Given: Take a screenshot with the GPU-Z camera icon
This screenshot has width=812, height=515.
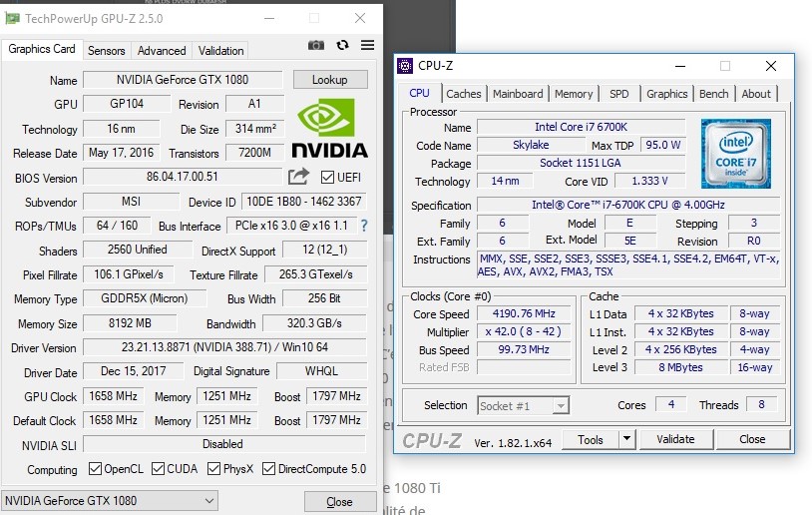Looking at the screenshot, I should point(316,46).
